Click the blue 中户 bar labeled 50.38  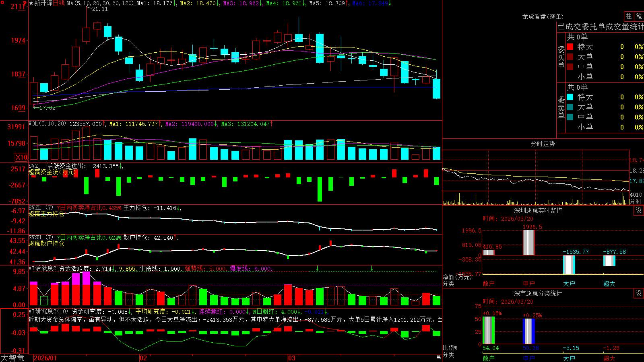point(529,331)
